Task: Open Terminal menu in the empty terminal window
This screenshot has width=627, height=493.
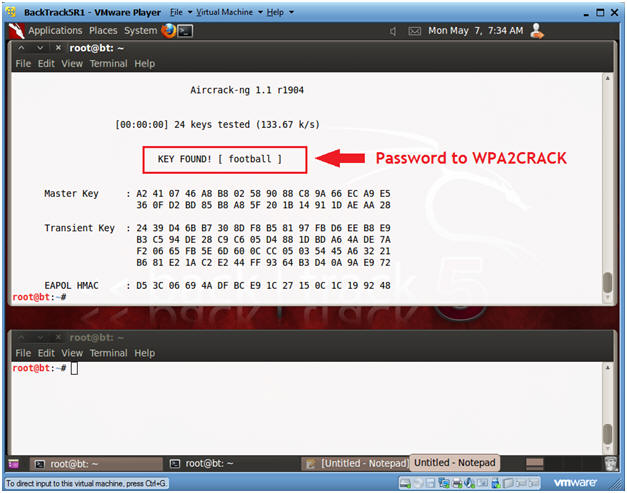Action: coord(108,353)
